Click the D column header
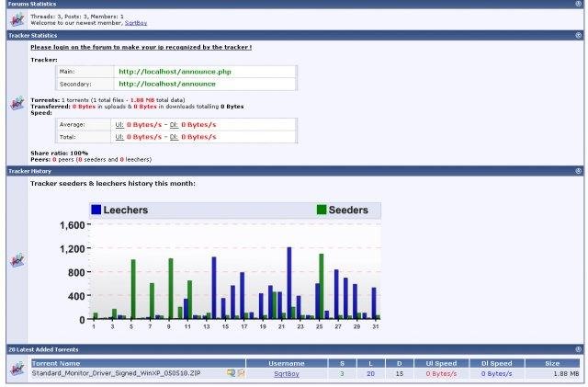This screenshot has height=387, width=588. click(400, 363)
